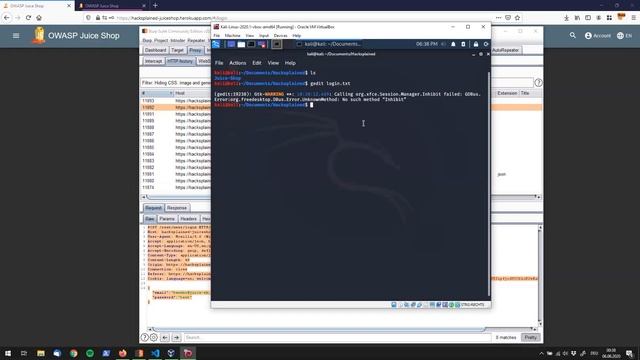Open the Firefox page actions ellipsis menu
Screen dimensions: 640x360
[498, 18]
